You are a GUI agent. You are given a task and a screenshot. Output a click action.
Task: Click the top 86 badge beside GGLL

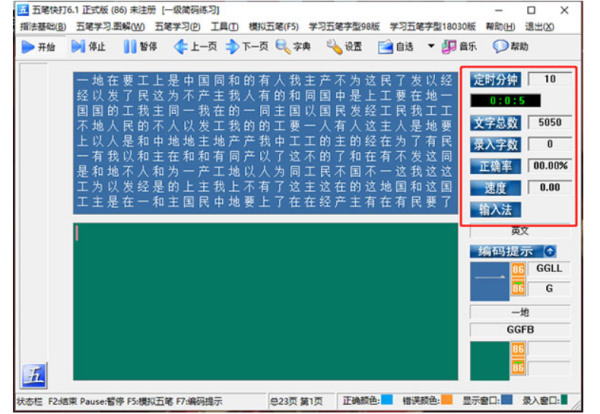point(518,269)
